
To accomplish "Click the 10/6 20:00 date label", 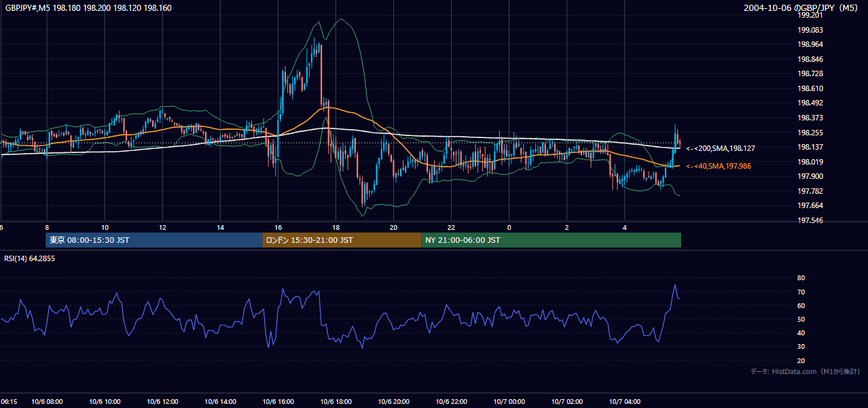I will pyautogui.click(x=393, y=402).
